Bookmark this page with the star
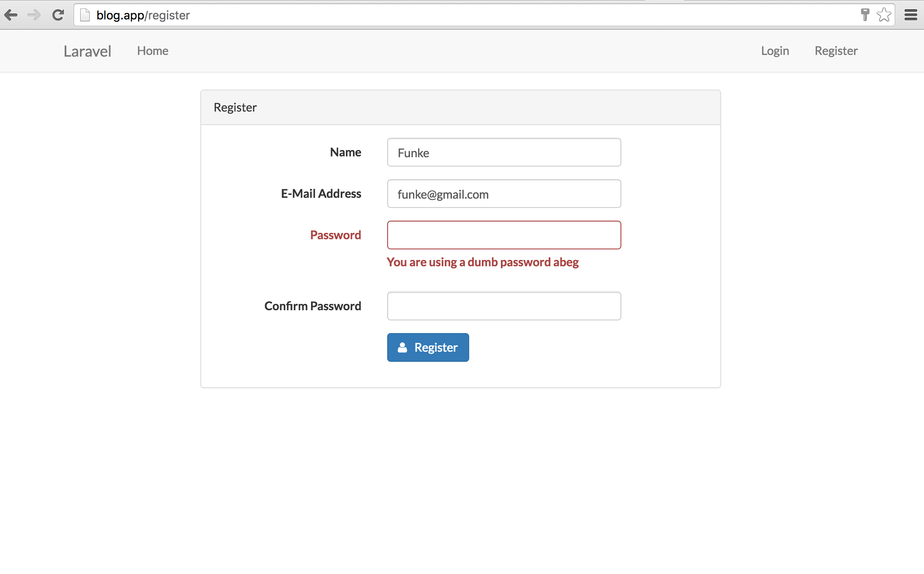This screenshot has height=574, width=924. point(884,15)
